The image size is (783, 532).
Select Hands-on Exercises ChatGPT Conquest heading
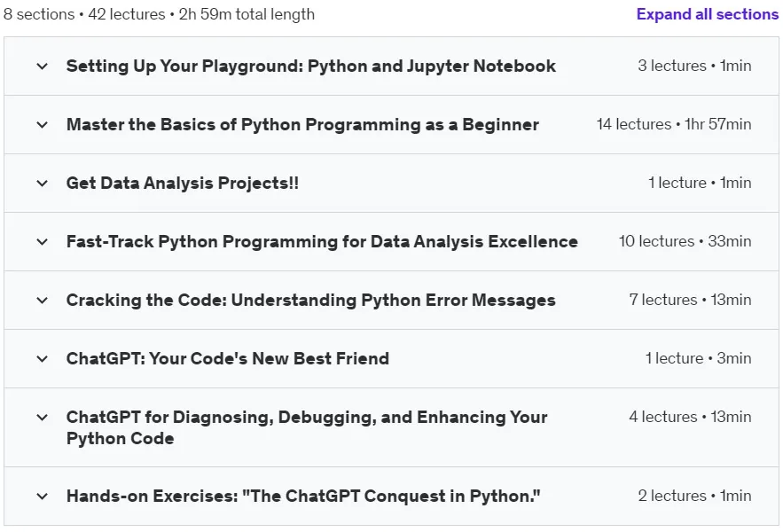pos(303,496)
